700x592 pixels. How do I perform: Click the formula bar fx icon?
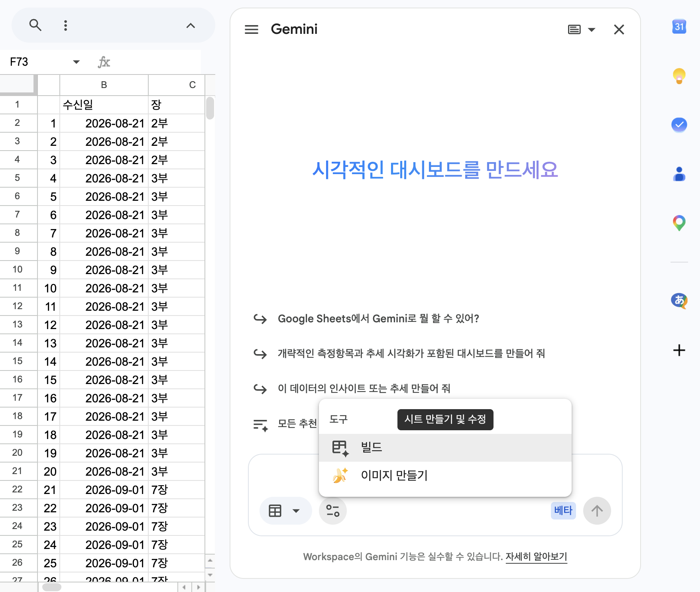(x=104, y=62)
